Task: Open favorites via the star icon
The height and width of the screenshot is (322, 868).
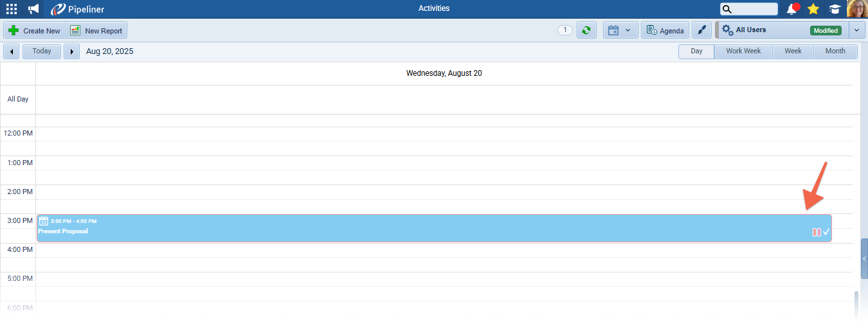Action: (x=813, y=9)
